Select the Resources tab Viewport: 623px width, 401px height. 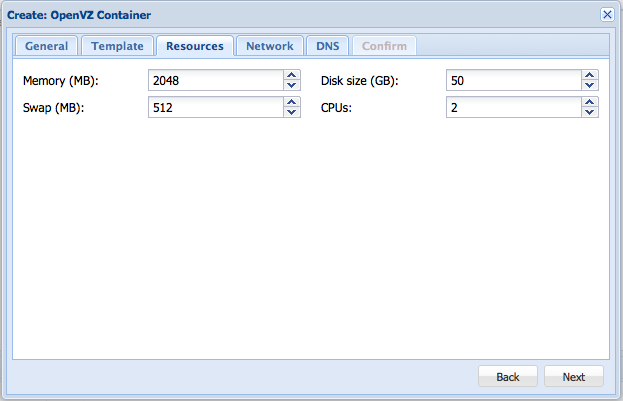tap(195, 46)
